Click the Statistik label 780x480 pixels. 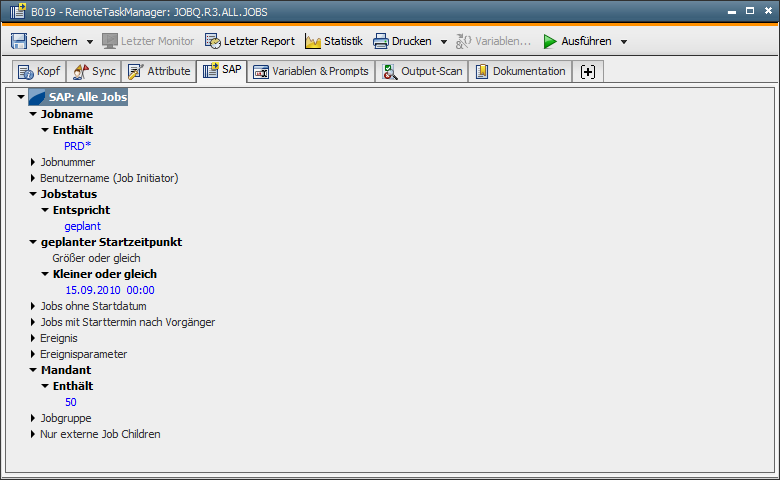[343, 41]
